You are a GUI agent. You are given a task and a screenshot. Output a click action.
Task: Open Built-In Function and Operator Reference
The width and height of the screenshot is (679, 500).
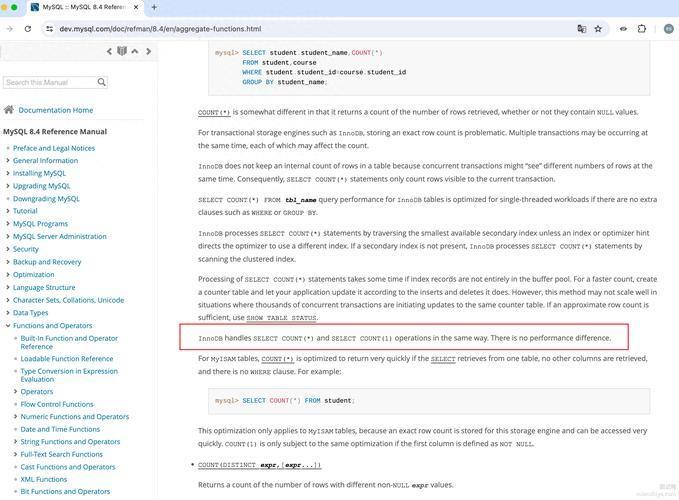click(x=69, y=342)
